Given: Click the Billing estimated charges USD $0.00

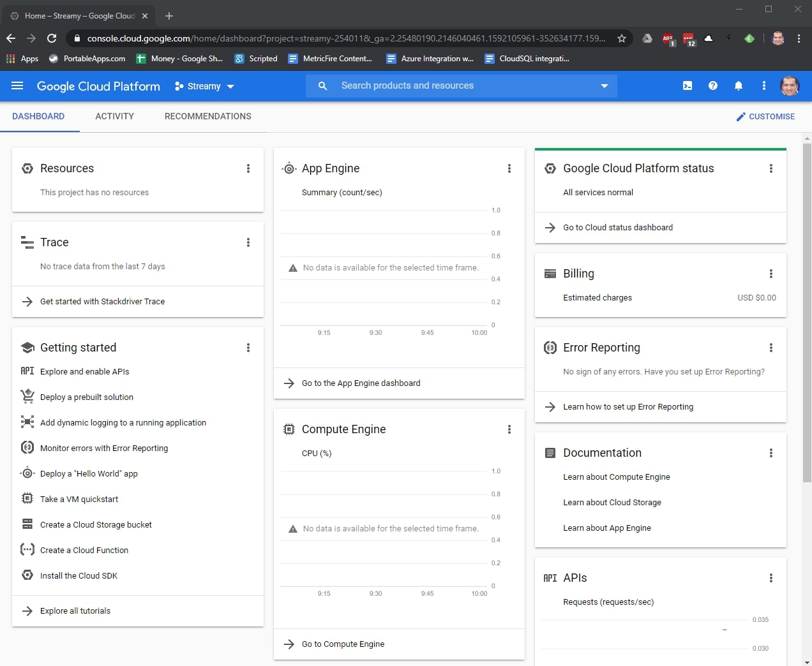Looking at the screenshot, I should pyautogui.click(x=756, y=298).
